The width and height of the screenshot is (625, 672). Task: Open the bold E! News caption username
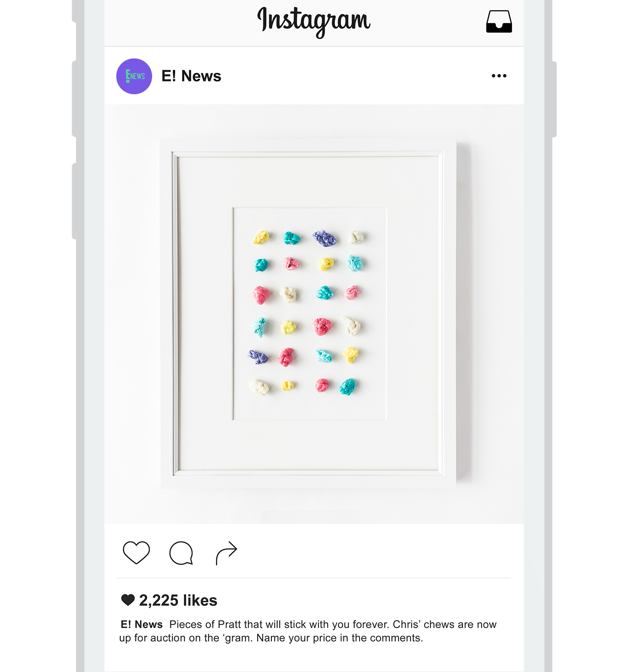141,624
